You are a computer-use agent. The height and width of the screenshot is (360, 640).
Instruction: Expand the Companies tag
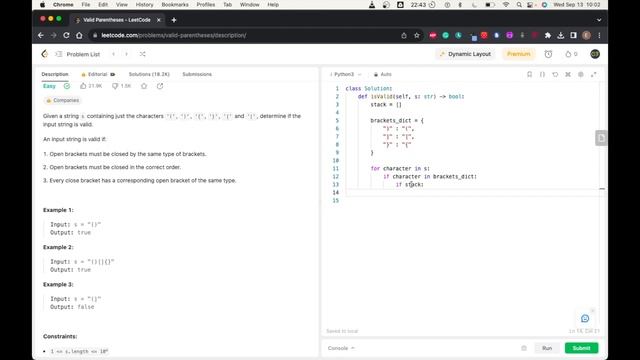[x=62, y=100]
